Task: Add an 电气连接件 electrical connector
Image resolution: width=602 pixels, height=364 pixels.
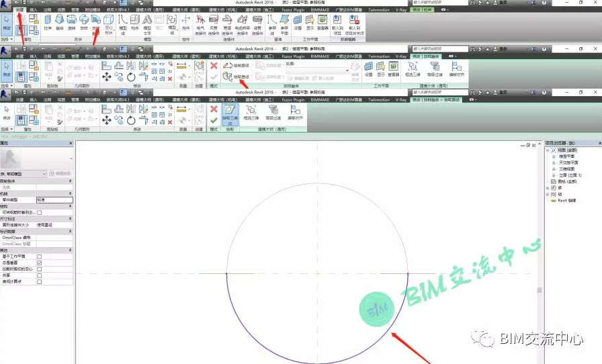Action: point(200,25)
